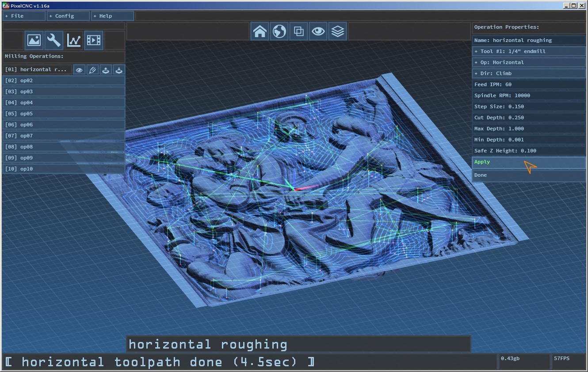The height and width of the screenshot is (372, 588).
Task: Click the globe view icon
Action: coord(279,31)
